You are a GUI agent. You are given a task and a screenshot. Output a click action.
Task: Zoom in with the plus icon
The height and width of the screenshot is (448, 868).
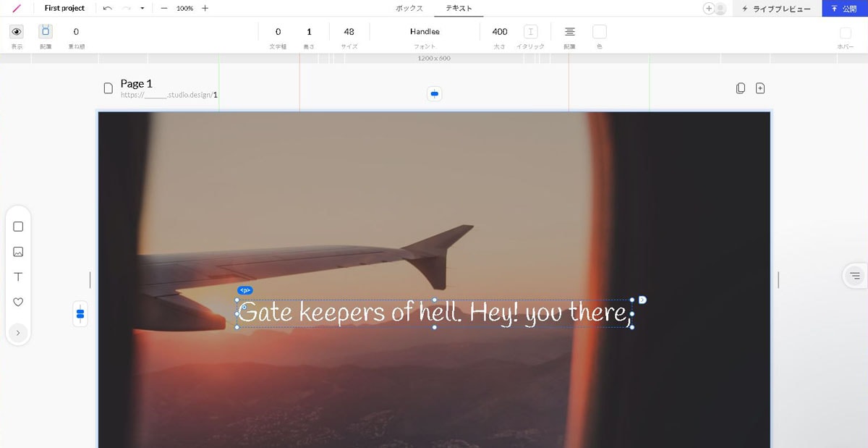point(205,8)
